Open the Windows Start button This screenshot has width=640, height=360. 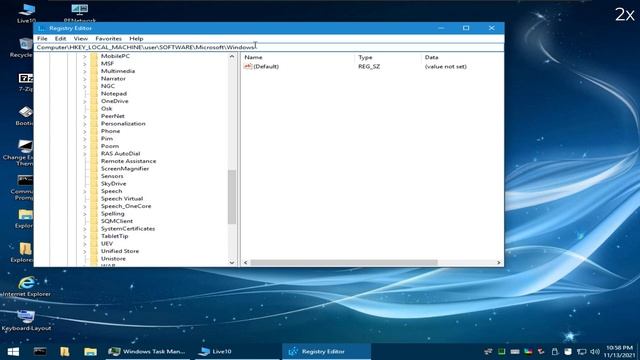(x=13, y=351)
